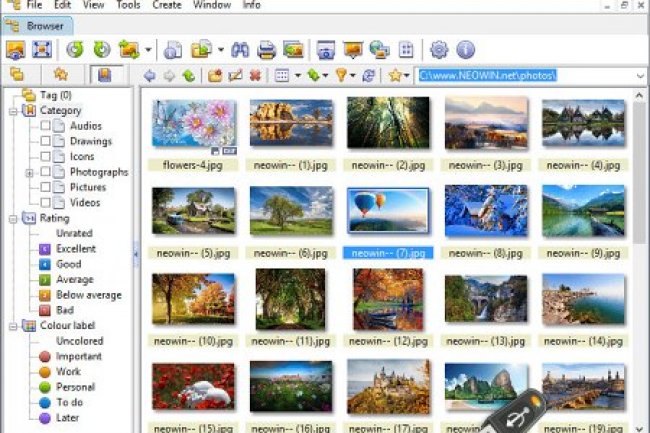This screenshot has width=650, height=433.
Task: Click the binoculars Search icon
Action: tap(240, 49)
